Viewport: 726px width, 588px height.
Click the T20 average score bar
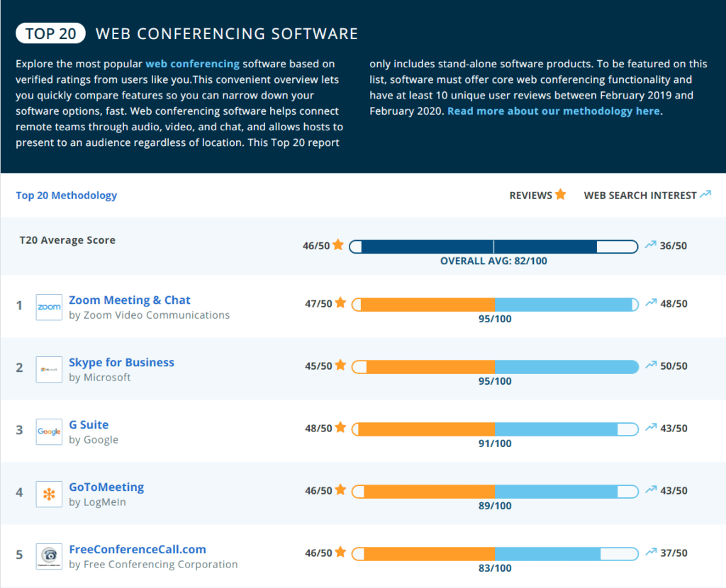point(493,247)
